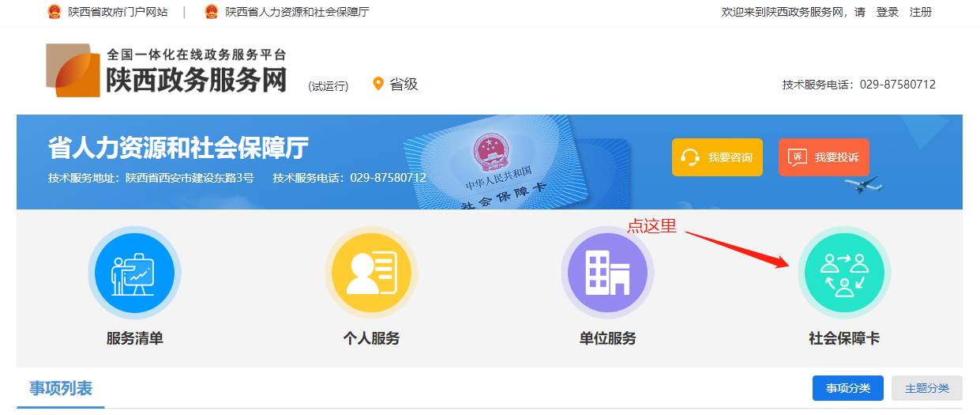Click headset icon in 我要咨询 button
Screen dimensions: 980x415
click(690, 157)
